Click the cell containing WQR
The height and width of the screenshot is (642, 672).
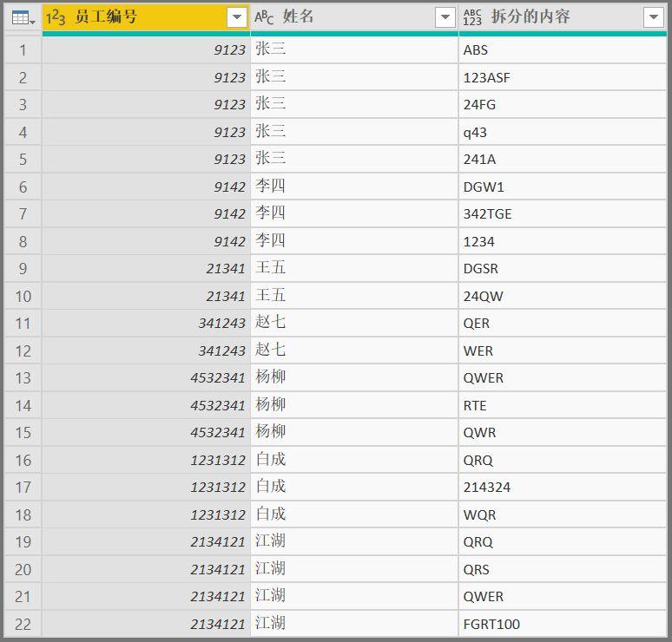[x=563, y=514]
